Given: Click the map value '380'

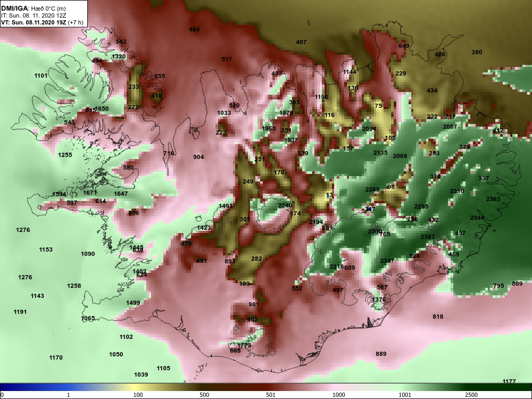Looking at the screenshot, I should click(x=477, y=52).
